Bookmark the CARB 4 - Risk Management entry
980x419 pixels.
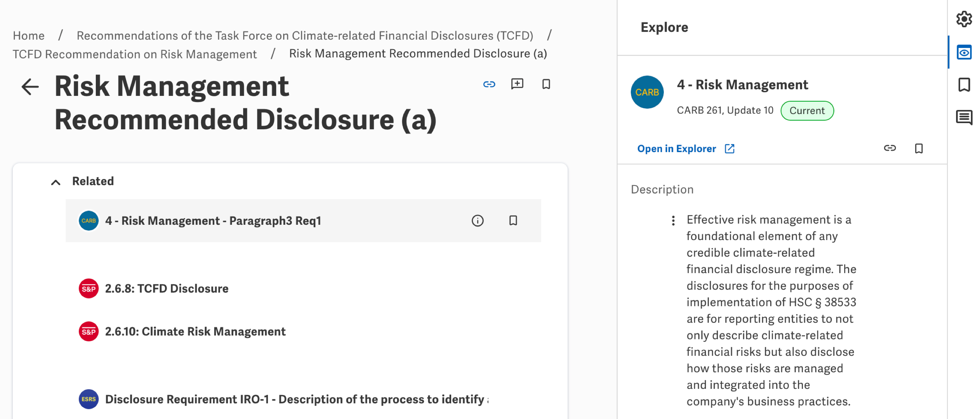(x=919, y=148)
